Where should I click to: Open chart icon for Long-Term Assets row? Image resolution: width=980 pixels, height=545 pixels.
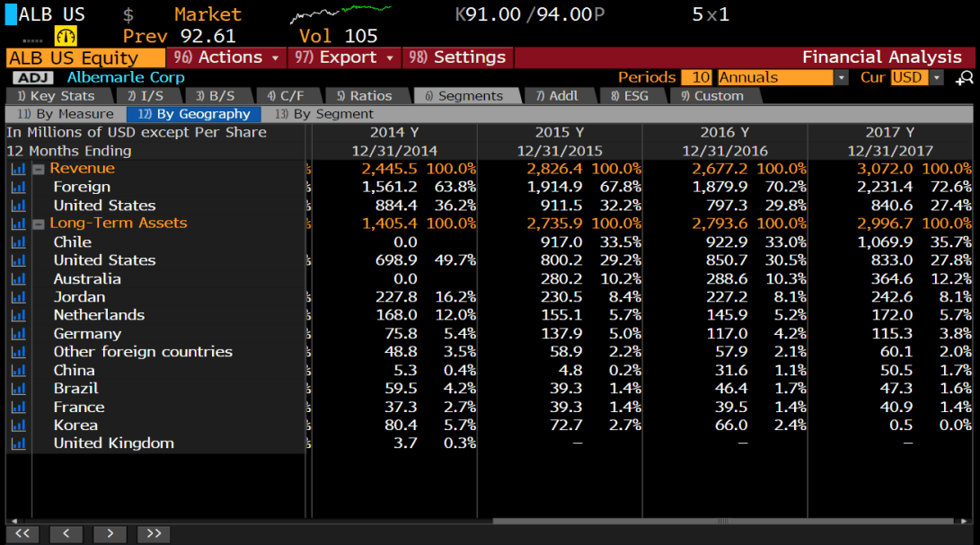[x=19, y=224]
